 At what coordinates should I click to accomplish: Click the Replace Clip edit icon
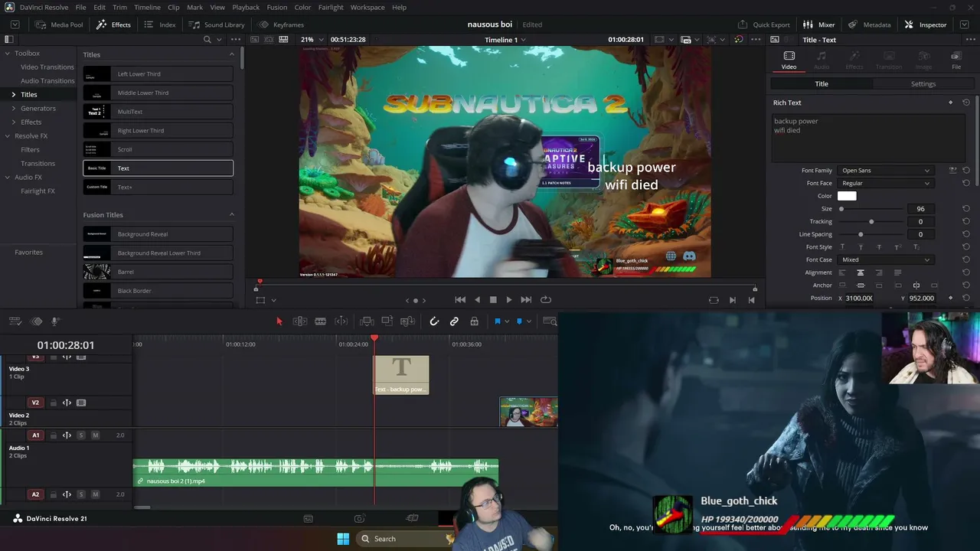point(407,321)
